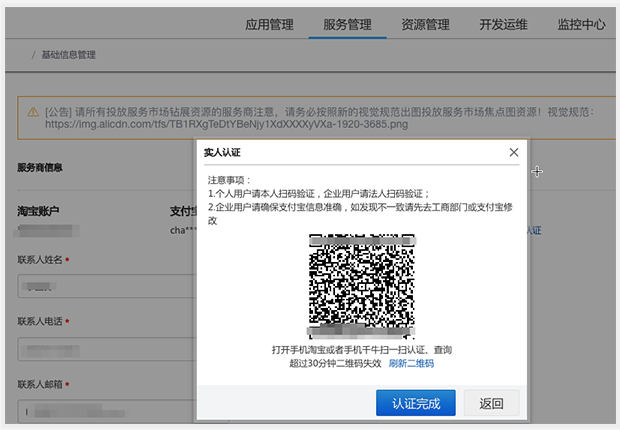Click the 认证完成 button
620x430 pixels.
click(x=416, y=403)
